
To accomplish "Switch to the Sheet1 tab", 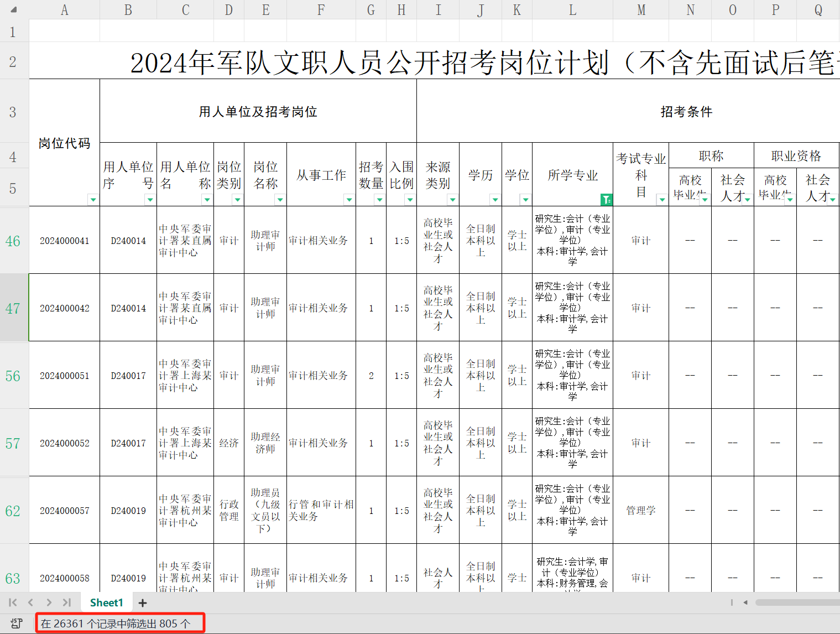I will [106, 602].
